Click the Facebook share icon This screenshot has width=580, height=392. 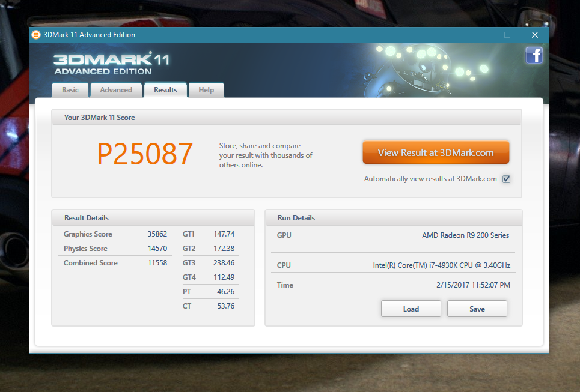(534, 55)
